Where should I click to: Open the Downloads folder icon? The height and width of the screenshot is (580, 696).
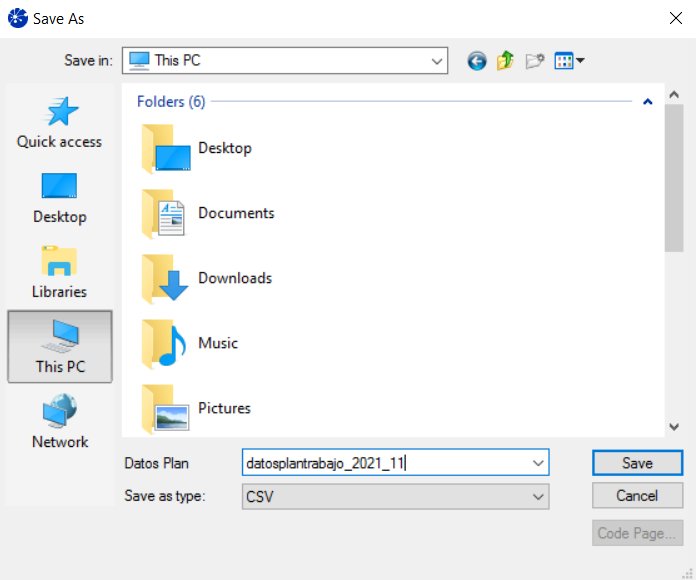(165, 279)
